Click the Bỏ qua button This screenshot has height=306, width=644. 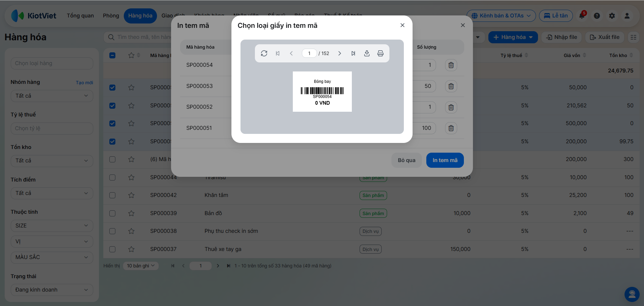[x=407, y=160]
